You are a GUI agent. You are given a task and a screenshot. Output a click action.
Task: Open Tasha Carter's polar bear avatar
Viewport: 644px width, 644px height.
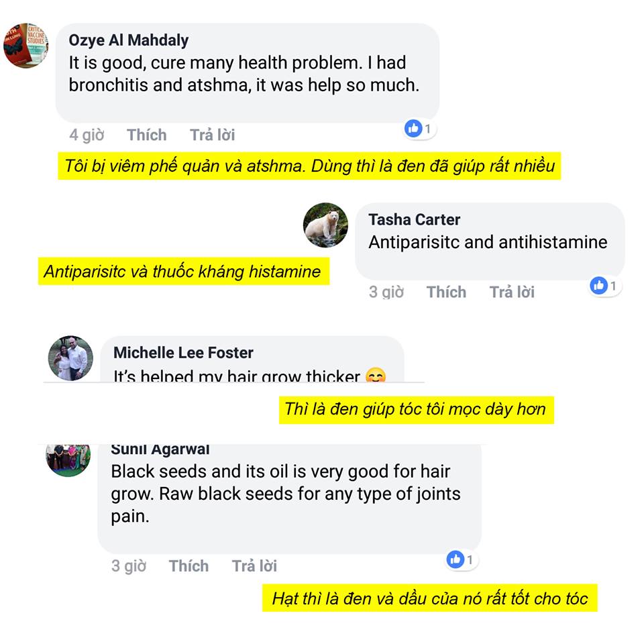pos(325,225)
